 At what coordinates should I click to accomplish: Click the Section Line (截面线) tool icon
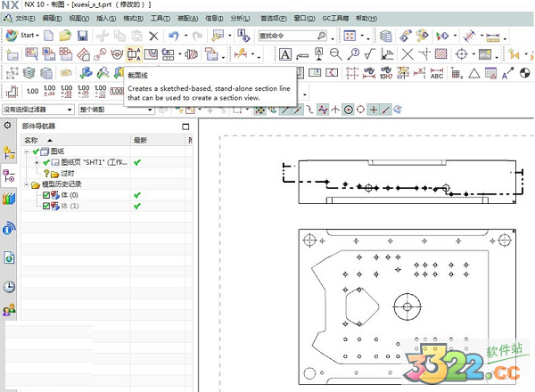pyautogui.click(x=136, y=54)
